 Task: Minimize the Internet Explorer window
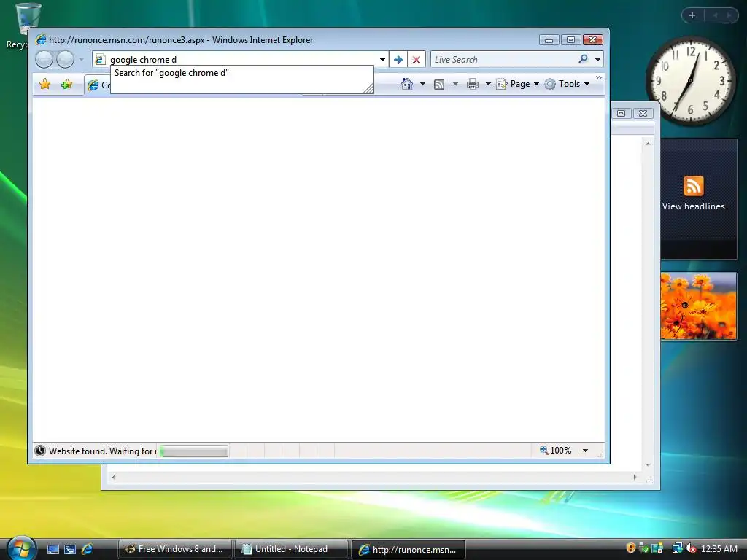pyautogui.click(x=549, y=40)
